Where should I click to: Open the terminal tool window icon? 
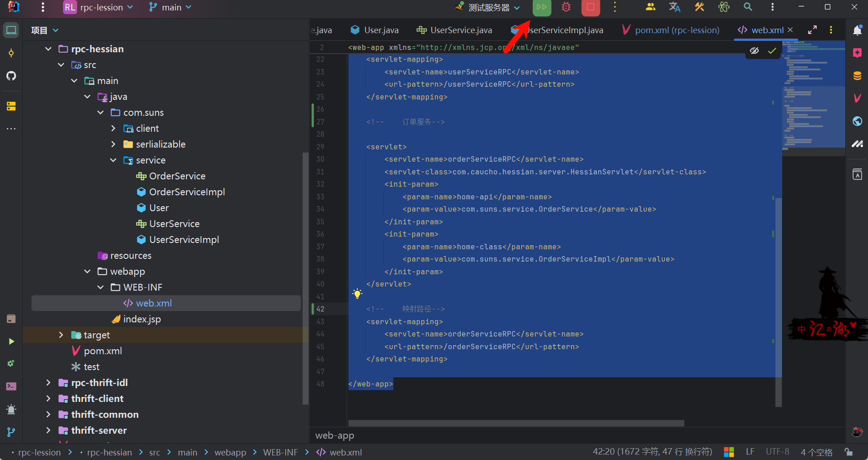click(x=11, y=386)
